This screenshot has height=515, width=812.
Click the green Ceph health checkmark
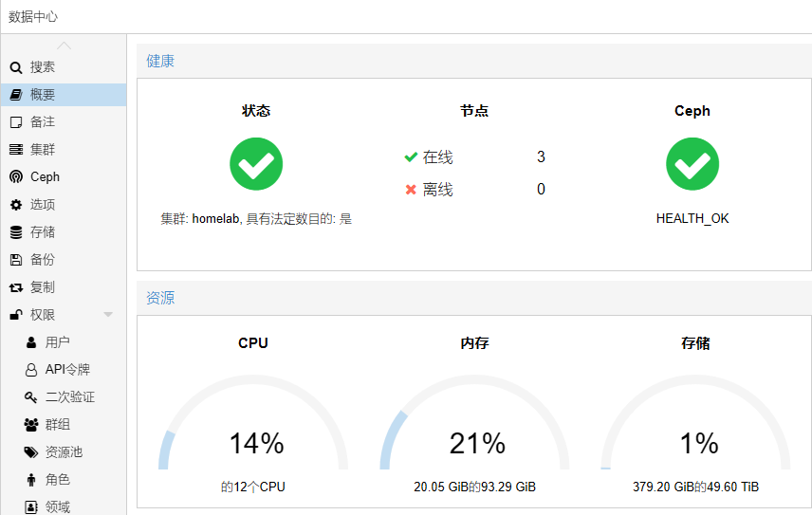pyautogui.click(x=692, y=164)
